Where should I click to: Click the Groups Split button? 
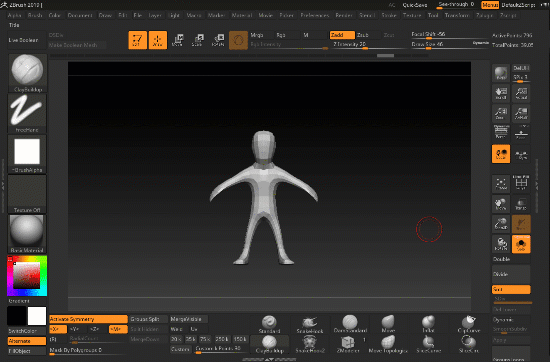(148, 319)
